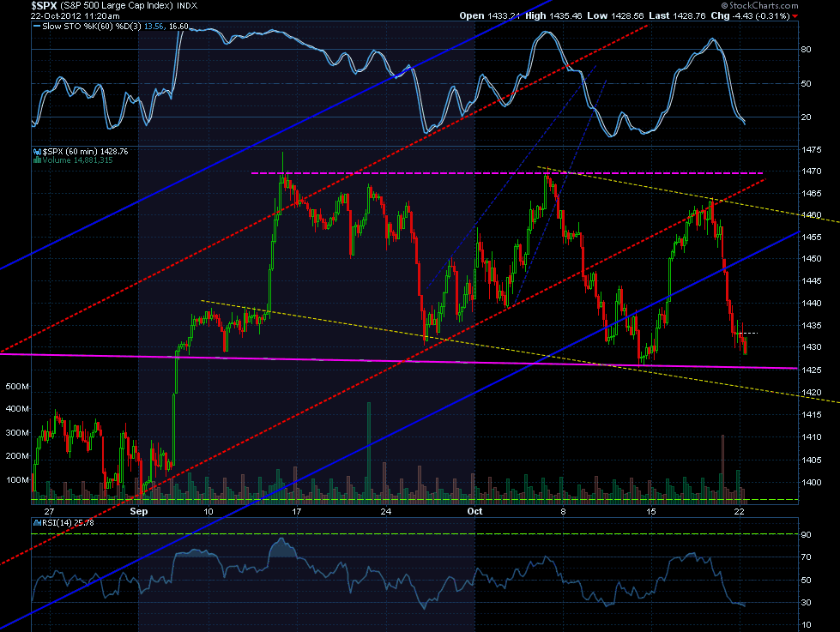This screenshot has height=632, width=840.
Task: Click the 100M volume axis label
Action: pyautogui.click(x=17, y=480)
